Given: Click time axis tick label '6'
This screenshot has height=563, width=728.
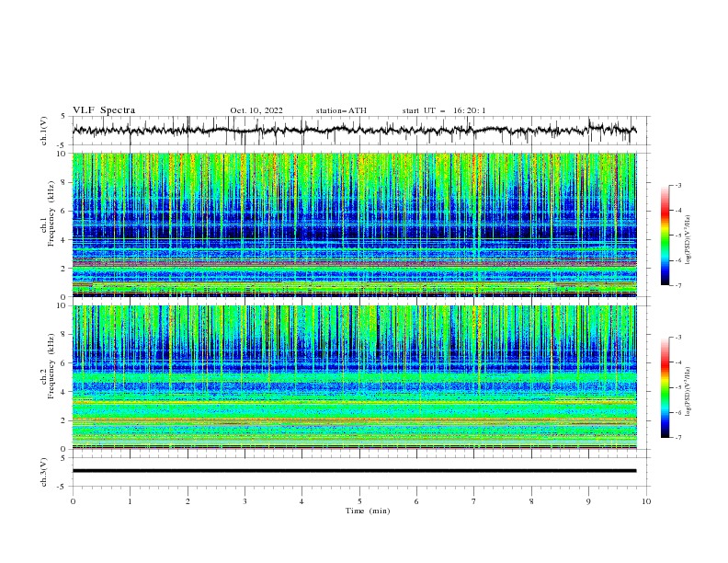Looking at the screenshot, I should pos(416,501).
